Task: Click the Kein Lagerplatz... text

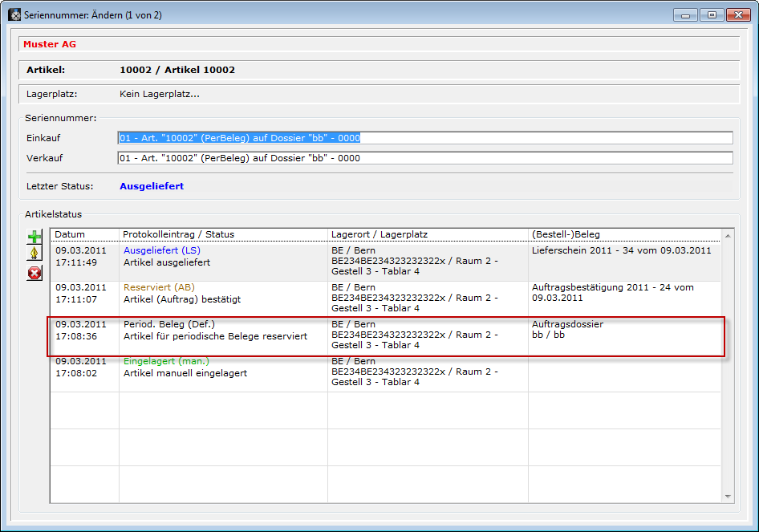Action: pos(160,94)
